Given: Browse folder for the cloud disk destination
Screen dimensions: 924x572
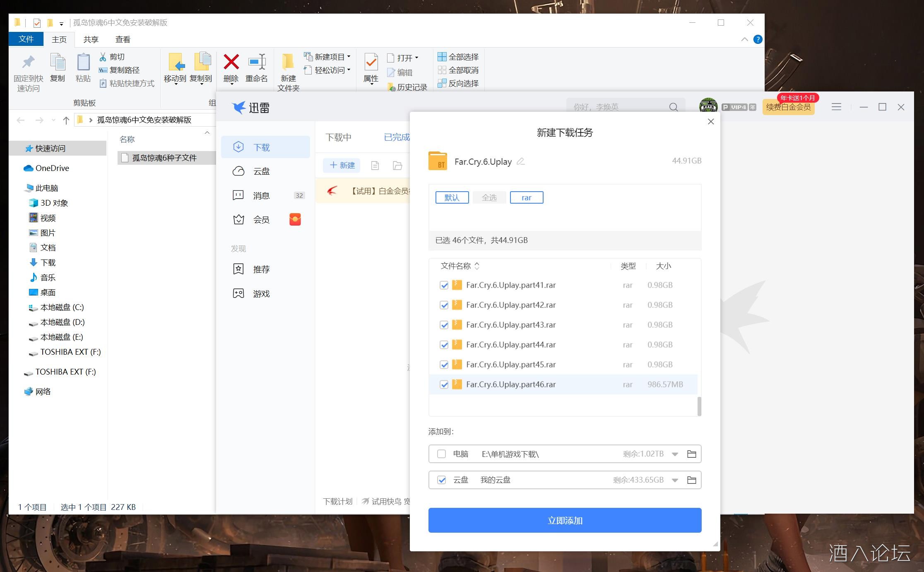Looking at the screenshot, I should pos(691,480).
